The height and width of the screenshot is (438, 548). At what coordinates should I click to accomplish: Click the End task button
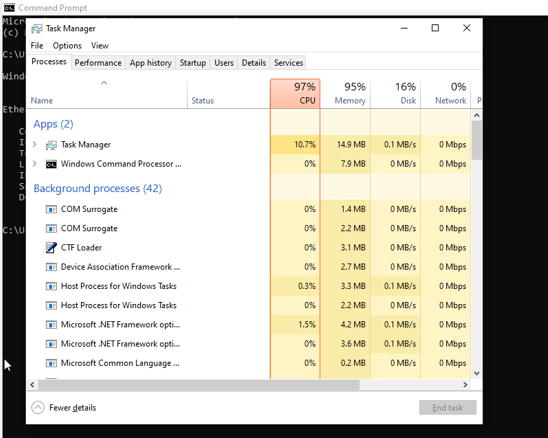(447, 408)
